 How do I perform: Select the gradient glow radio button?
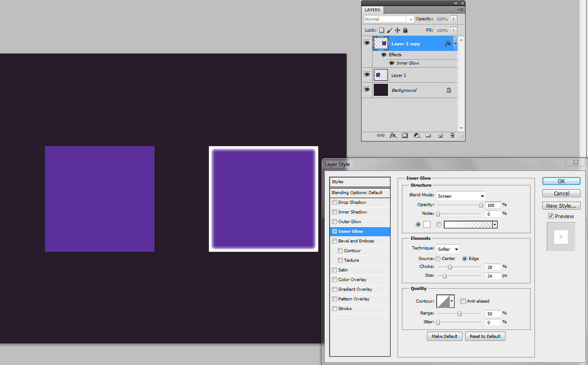tap(439, 224)
